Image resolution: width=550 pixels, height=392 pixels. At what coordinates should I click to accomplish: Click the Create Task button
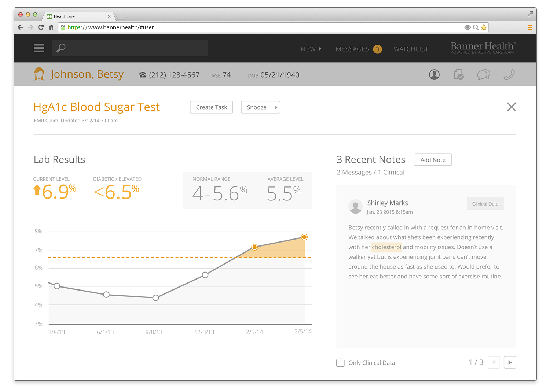pos(212,107)
